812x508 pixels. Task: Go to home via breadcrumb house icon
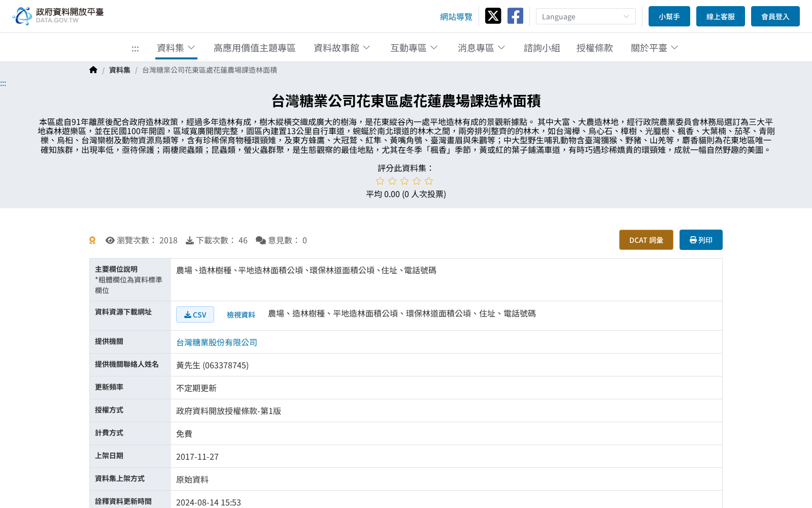pos(93,70)
